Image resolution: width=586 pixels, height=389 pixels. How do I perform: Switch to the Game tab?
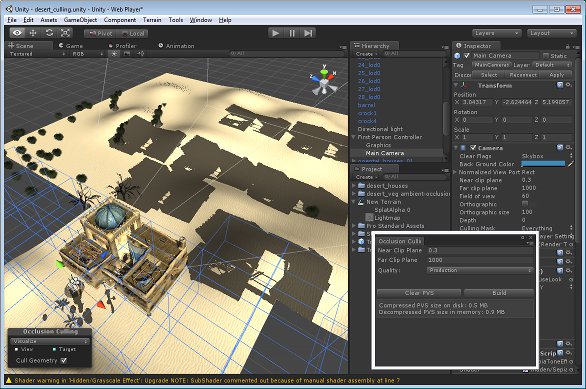click(70, 46)
